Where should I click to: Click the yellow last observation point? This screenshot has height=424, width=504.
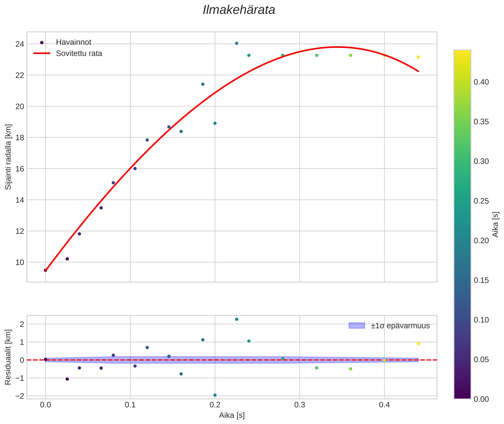[418, 57]
